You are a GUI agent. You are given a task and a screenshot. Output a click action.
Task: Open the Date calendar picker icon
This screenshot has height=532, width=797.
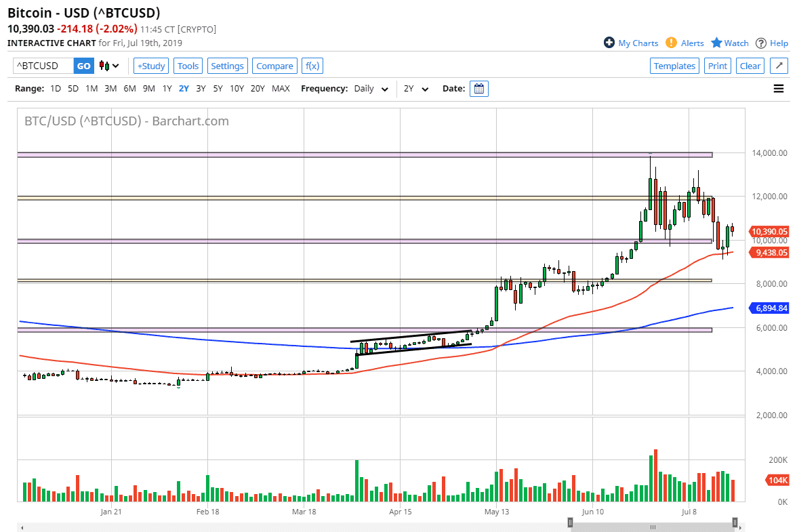point(478,88)
